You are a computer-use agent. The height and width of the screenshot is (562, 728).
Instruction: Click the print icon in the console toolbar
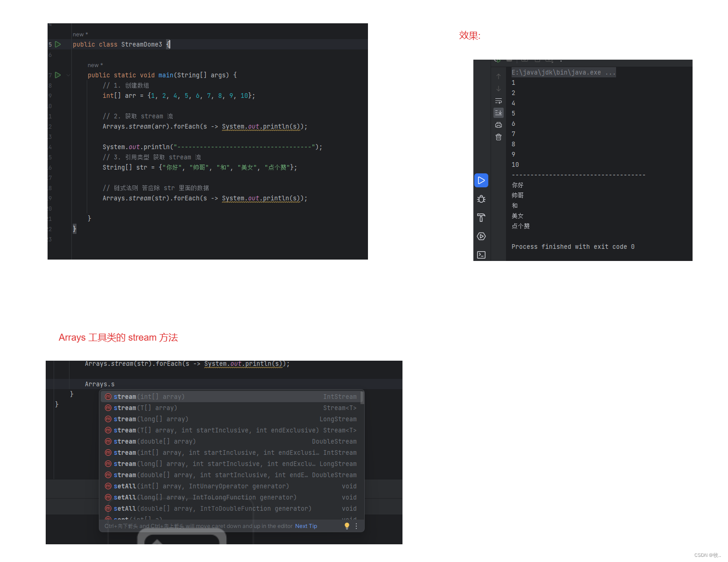(x=499, y=125)
